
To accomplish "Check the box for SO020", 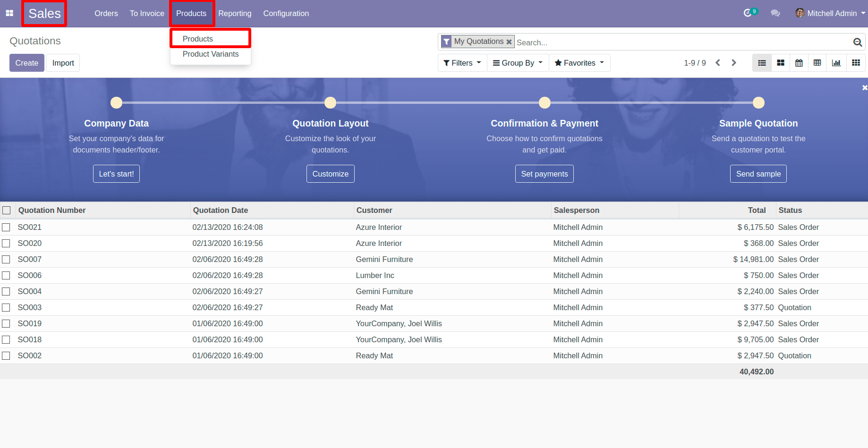I will tap(6, 243).
